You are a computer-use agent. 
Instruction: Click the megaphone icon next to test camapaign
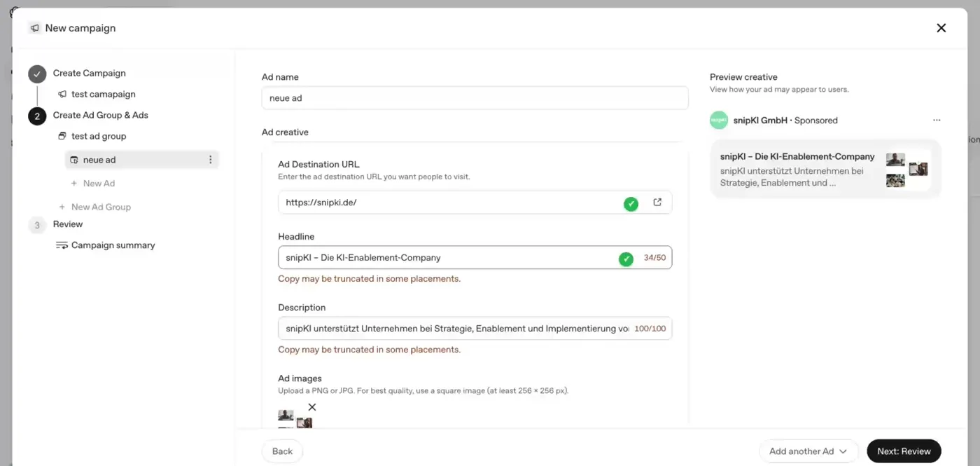tap(62, 94)
